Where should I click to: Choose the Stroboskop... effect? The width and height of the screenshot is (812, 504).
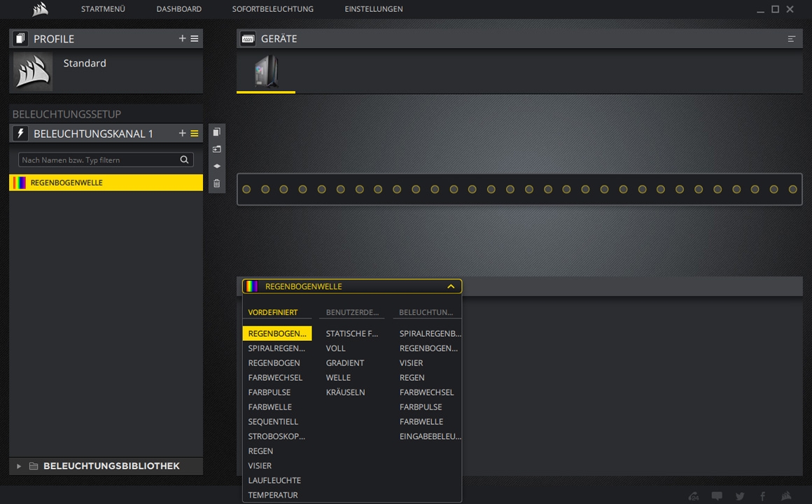pos(276,436)
